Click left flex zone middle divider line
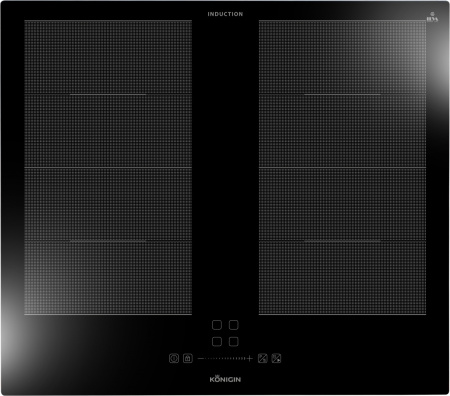 pos(108,167)
